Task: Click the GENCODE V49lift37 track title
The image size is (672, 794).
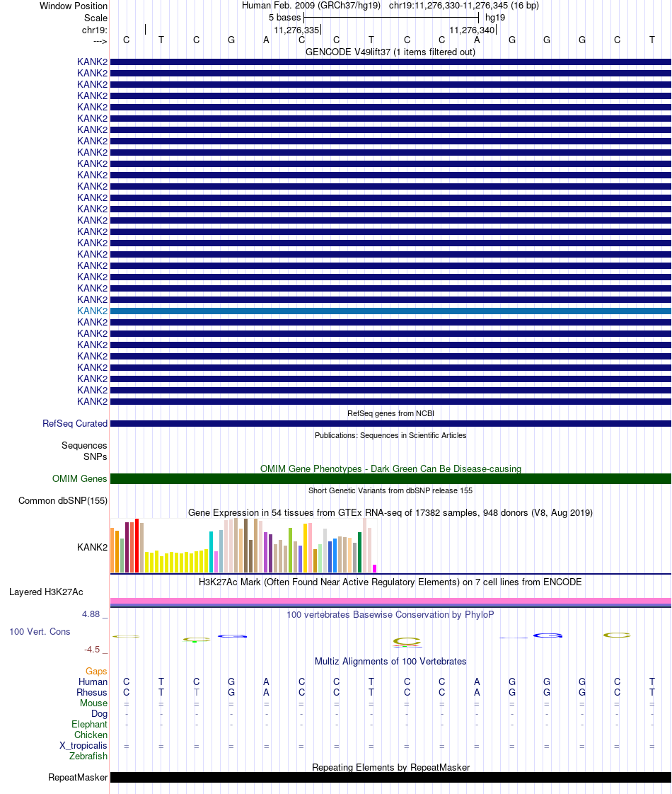Action: click(x=390, y=52)
